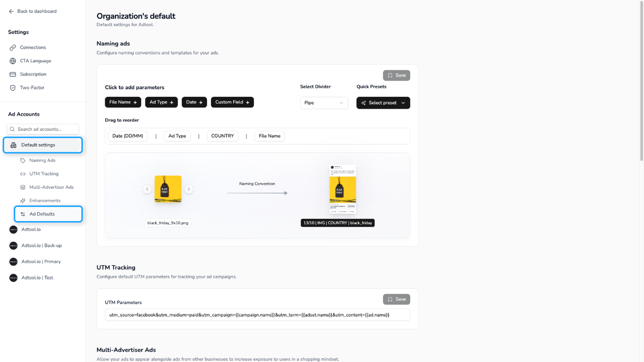Open the Select preset dropdown

(383, 103)
